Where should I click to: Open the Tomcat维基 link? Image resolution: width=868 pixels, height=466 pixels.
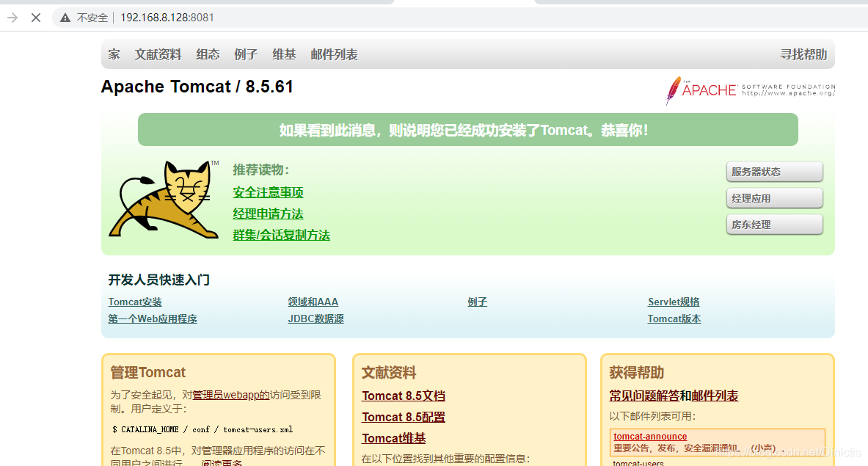pyautogui.click(x=393, y=438)
